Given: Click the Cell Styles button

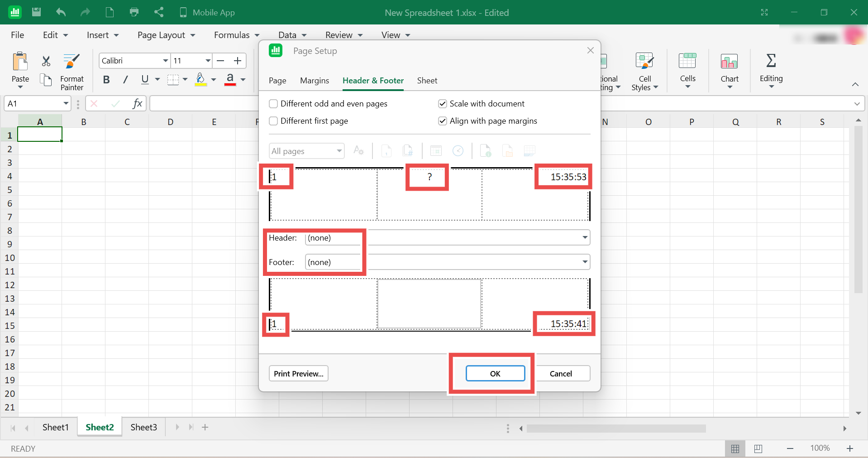Looking at the screenshot, I should [x=645, y=72].
